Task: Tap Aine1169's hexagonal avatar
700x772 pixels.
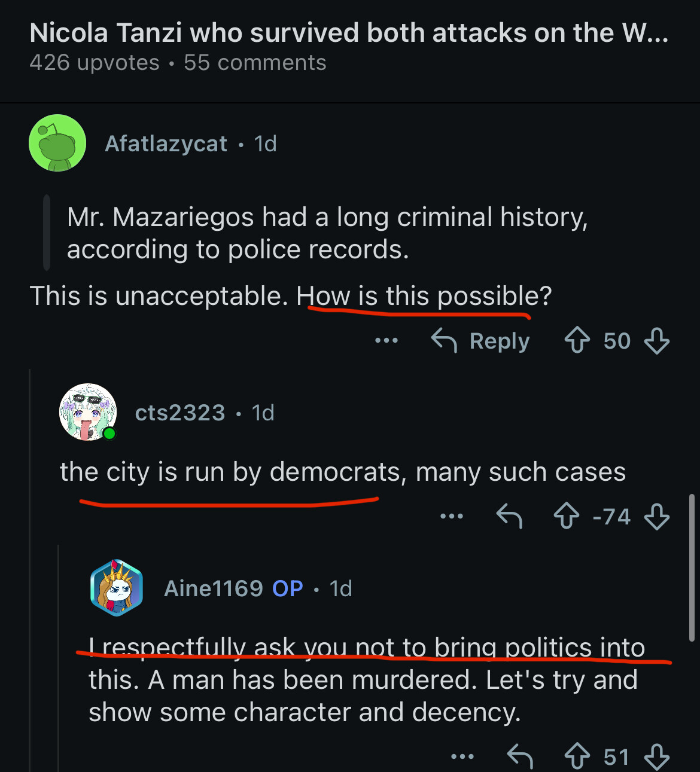Action: pyautogui.click(x=117, y=588)
